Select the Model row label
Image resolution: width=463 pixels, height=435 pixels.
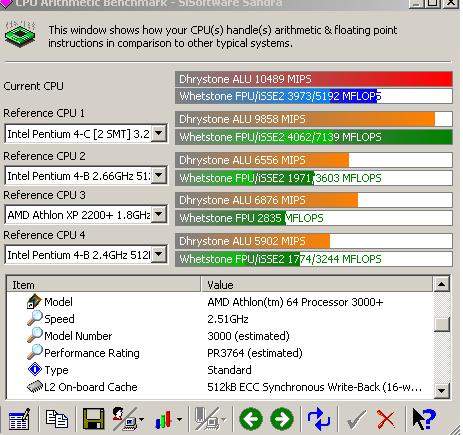point(58,302)
